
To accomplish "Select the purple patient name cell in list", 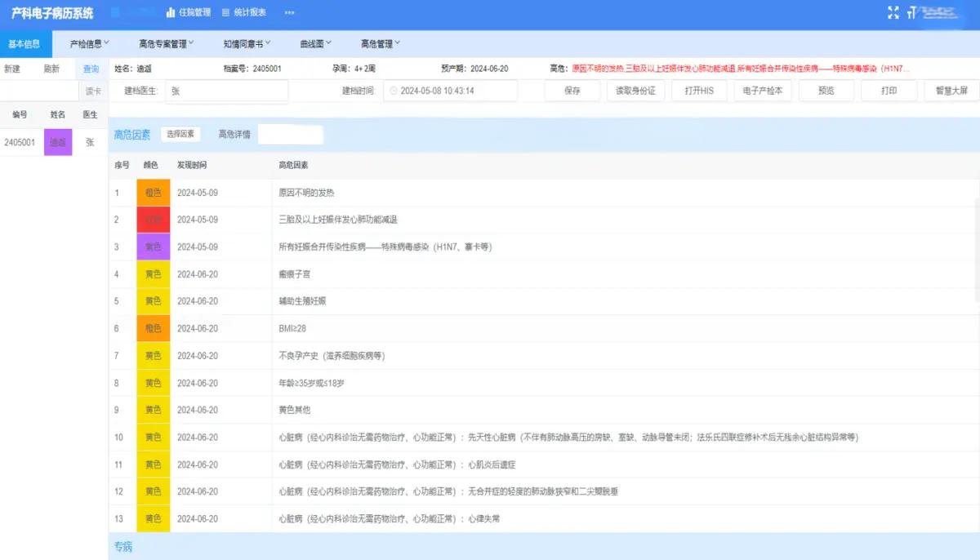I will pyautogui.click(x=58, y=142).
